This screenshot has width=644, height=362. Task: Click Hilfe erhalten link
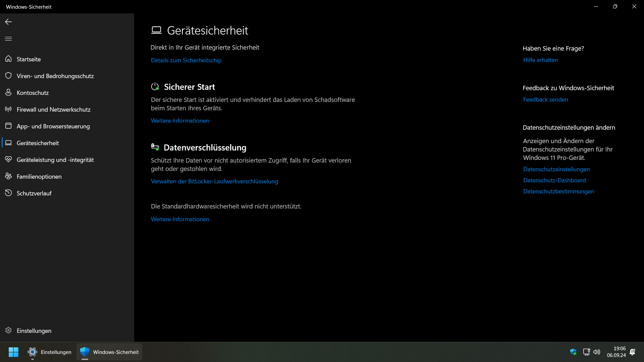540,60
